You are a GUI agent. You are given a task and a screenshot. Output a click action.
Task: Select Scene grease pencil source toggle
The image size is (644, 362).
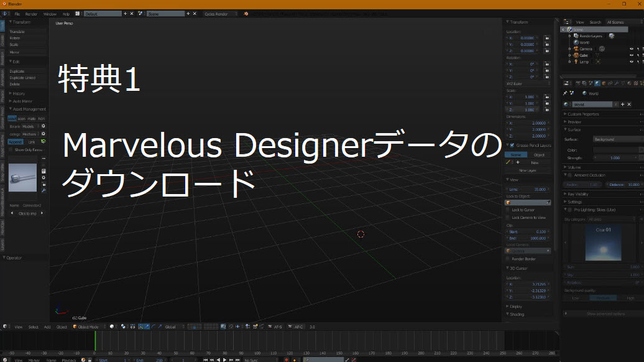(x=516, y=155)
